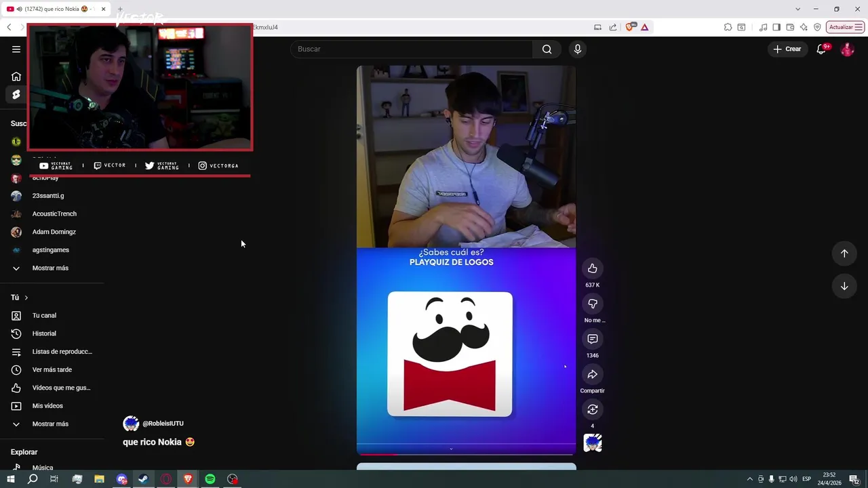The image size is (868, 488).
Task: Open the YouTube account avatar menu
Action: (x=847, y=49)
